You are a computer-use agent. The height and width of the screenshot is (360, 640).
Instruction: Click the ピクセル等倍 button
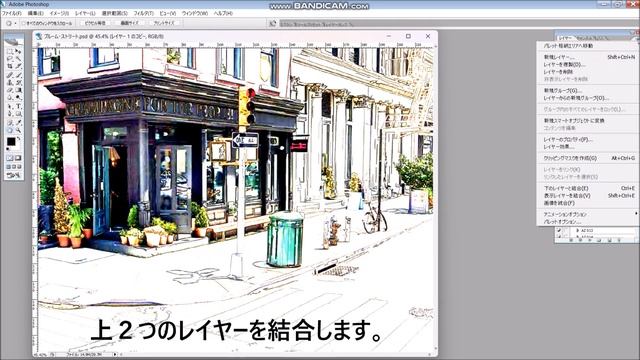(95, 23)
